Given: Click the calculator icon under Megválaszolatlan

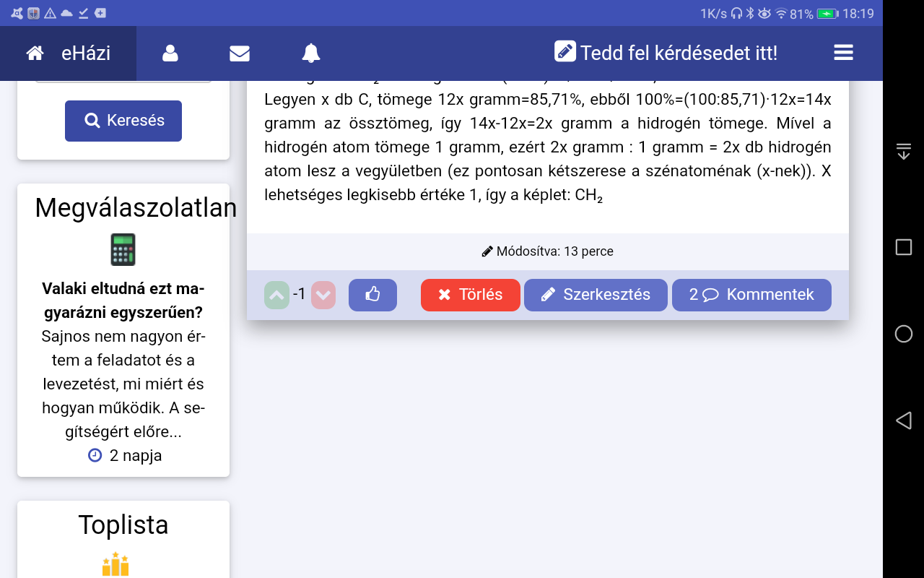Looking at the screenshot, I should (x=123, y=249).
